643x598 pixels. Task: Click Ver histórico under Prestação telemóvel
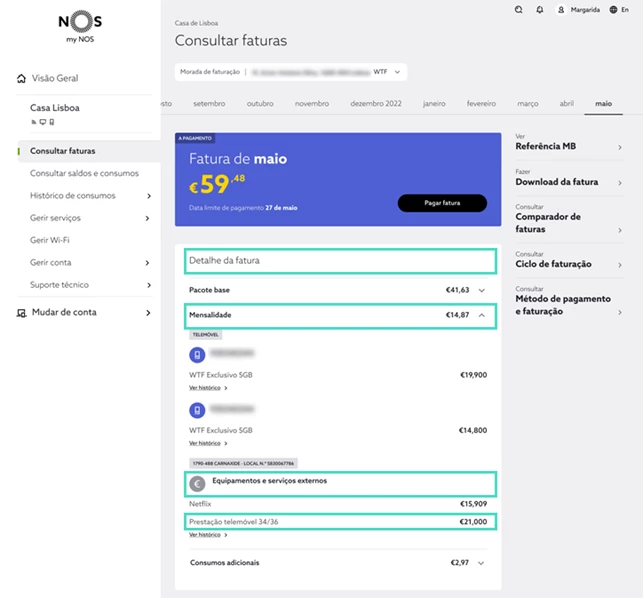tap(208, 535)
